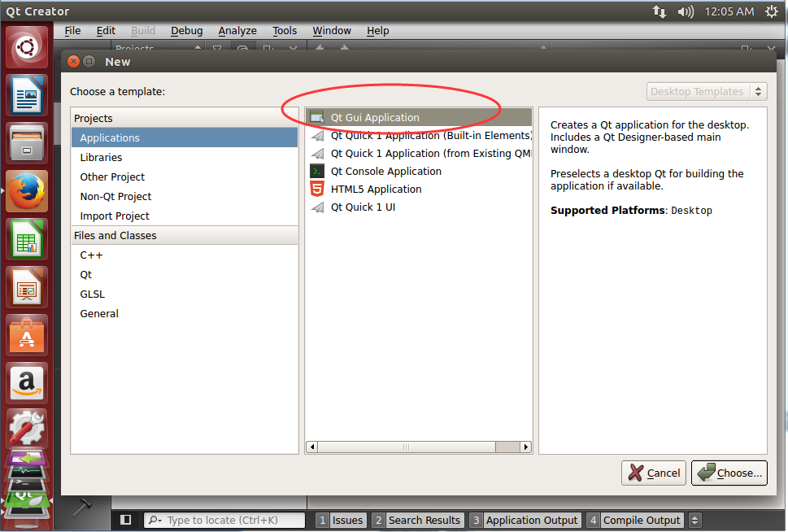Open the Edit menu
Image resolution: width=788 pixels, height=532 pixels.
click(106, 31)
